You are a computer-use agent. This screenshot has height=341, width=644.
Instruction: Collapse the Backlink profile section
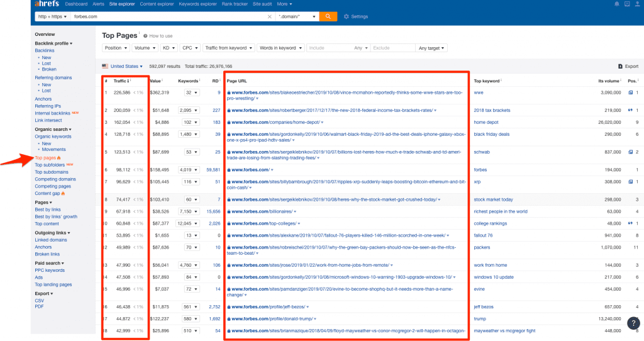[x=53, y=43]
